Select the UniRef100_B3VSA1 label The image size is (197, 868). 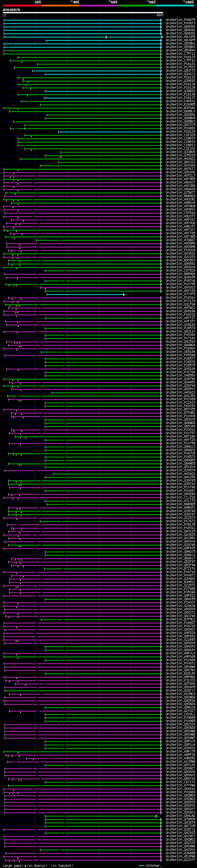pos(180,108)
